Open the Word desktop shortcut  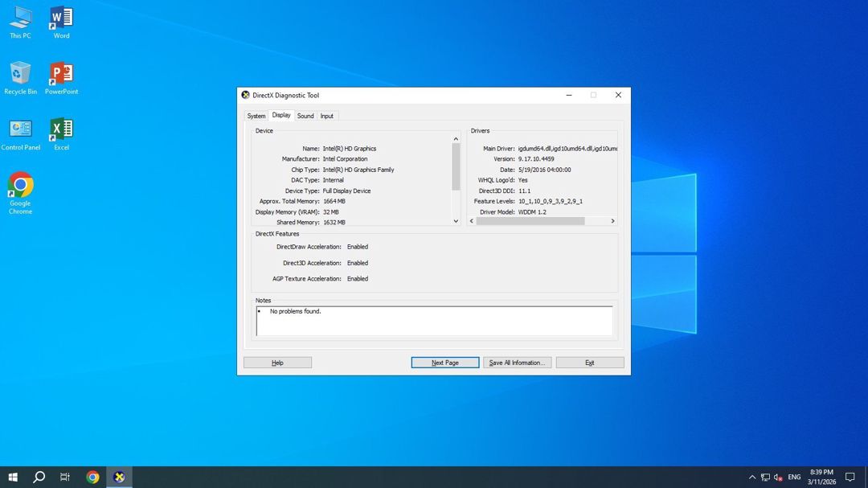click(x=61, y=23)
